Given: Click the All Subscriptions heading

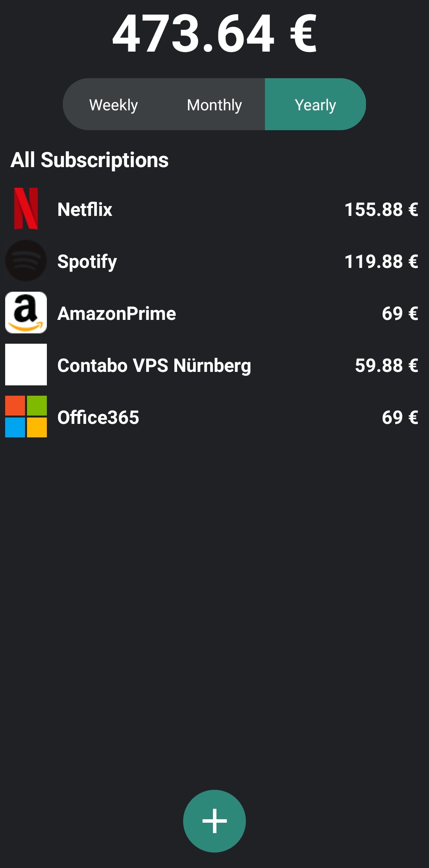Looking at the screenshot, I should pyautogui.click(x=90, y=160).
